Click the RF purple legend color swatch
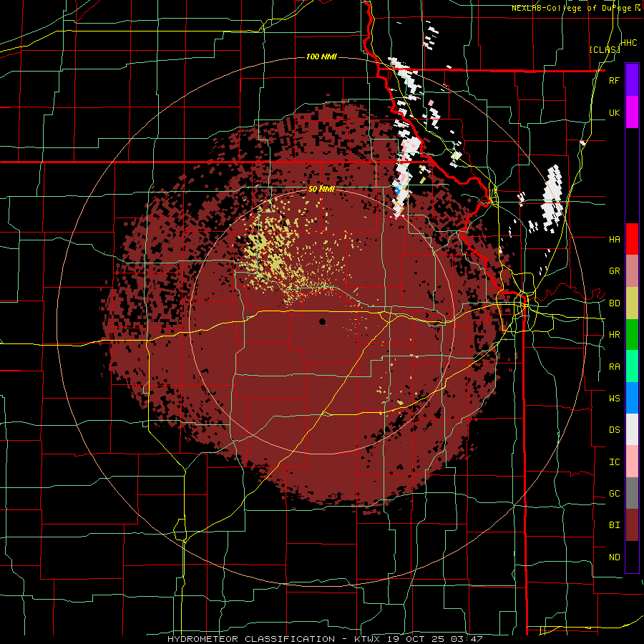The image size is (644, 644). point(632,79)
